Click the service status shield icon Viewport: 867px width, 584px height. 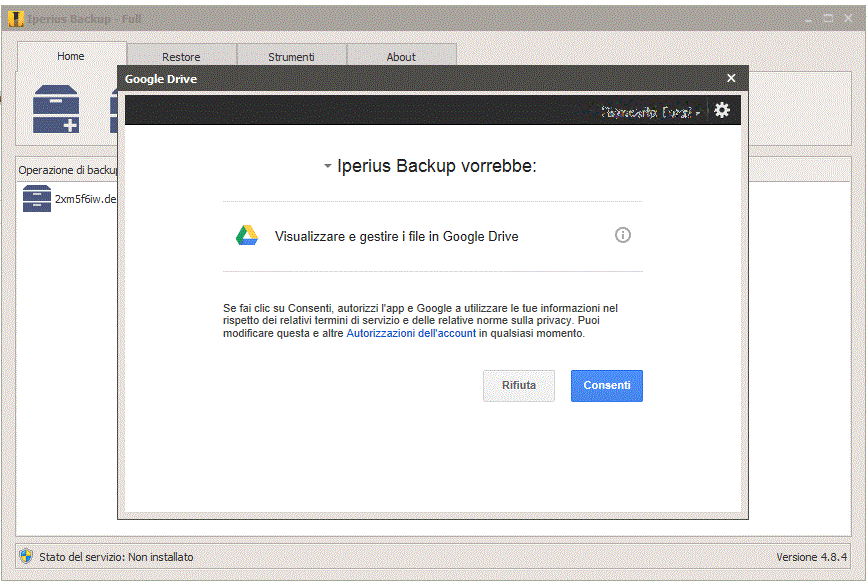(x=26, y=556)
